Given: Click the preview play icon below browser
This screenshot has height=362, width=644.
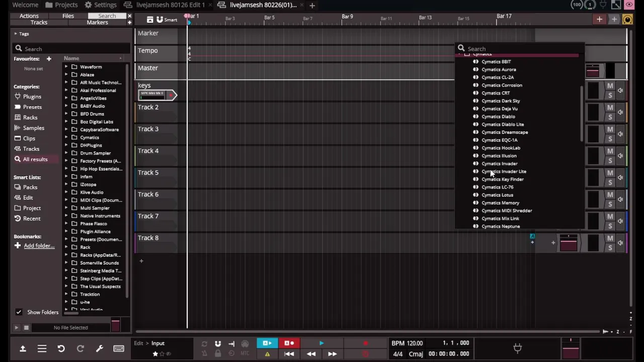Looking at the screenshot, I should click(16, 328).
